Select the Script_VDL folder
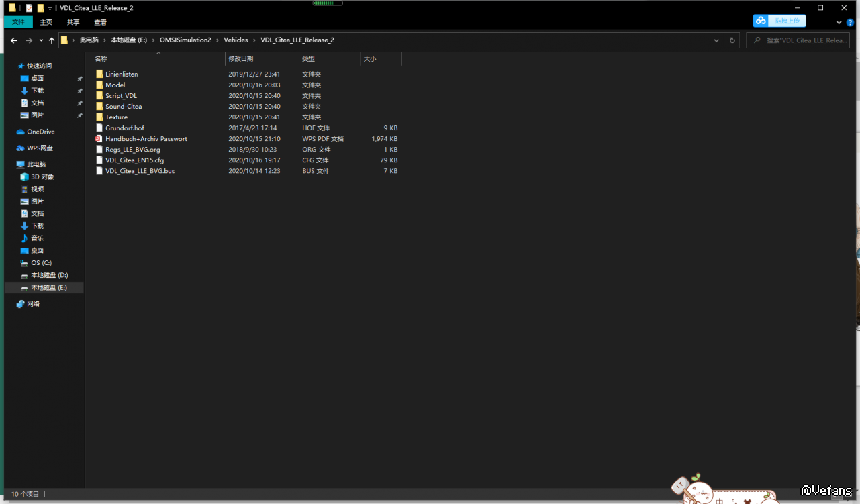 pos(121,95)
